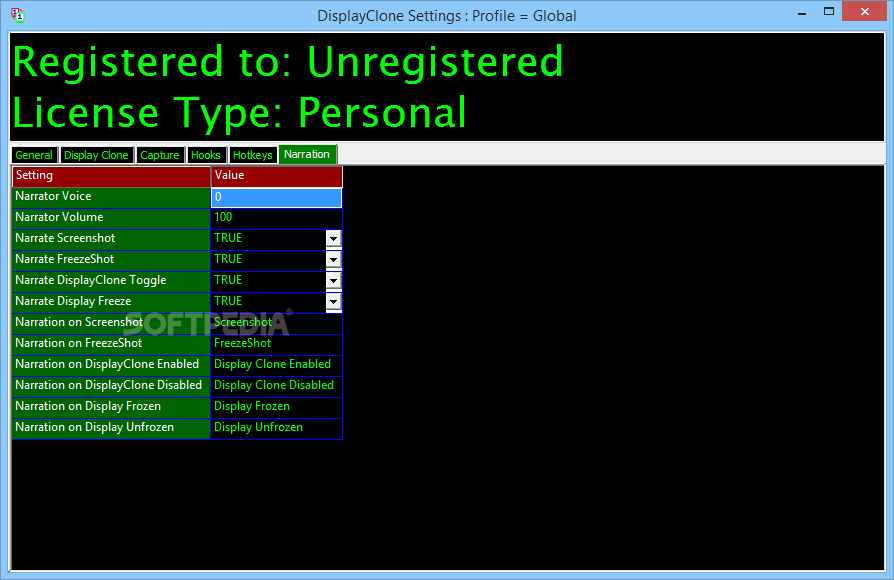The image size is (894, 580).
Task: Go to the Hotkeys tab
Action: [x=253, y=155]
